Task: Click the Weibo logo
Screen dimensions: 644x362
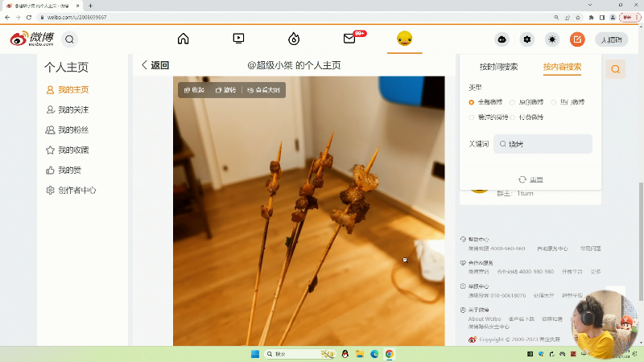Action: coord(31,39)
